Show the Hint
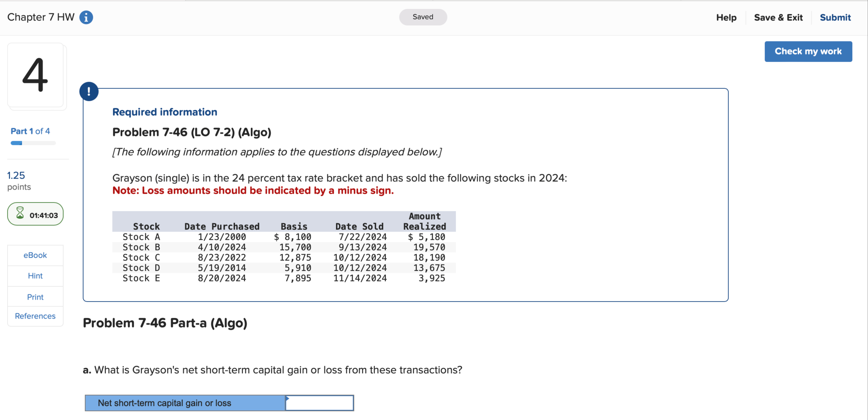Screen dimensions: 868x420 [x=35, y=276]
